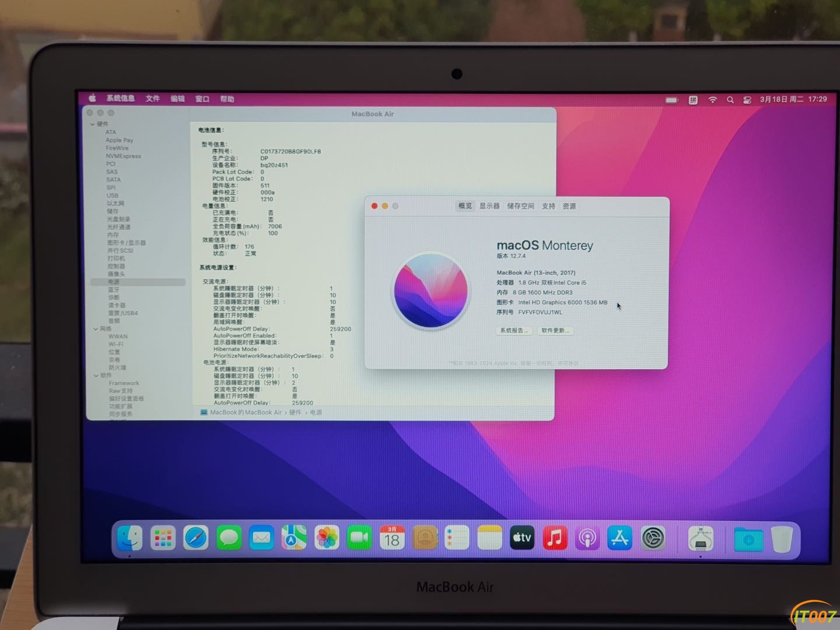Launch Apple TV from the Dock
Screen dimensions: 840x630
(522, 538)
